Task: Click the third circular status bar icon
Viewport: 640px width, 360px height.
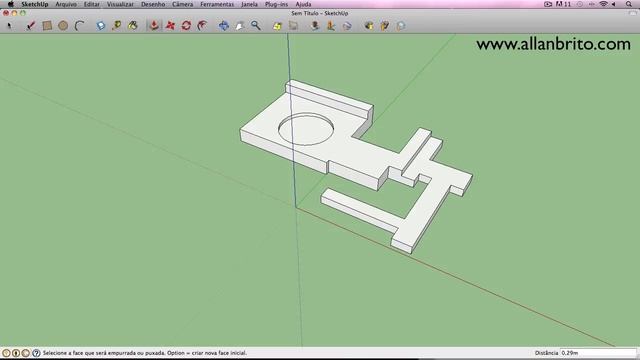Action: pos(26,353)
